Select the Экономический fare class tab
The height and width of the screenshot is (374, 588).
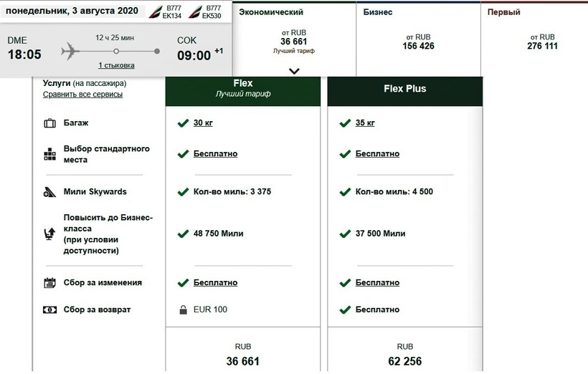(x=293, y=36)
